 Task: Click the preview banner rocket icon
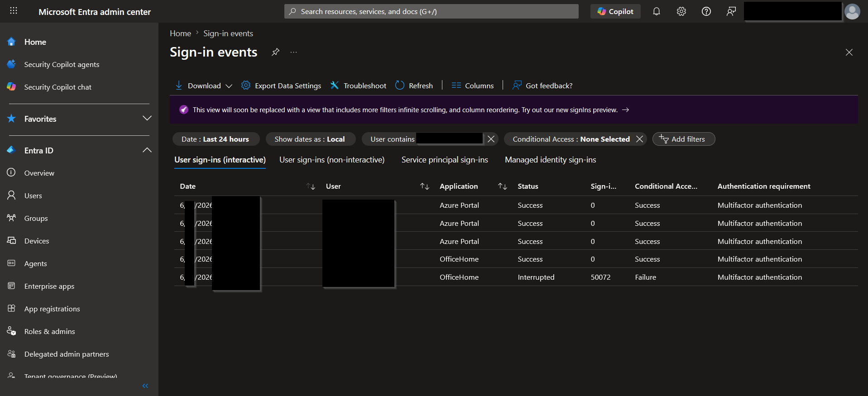click(x=183, y=110)
